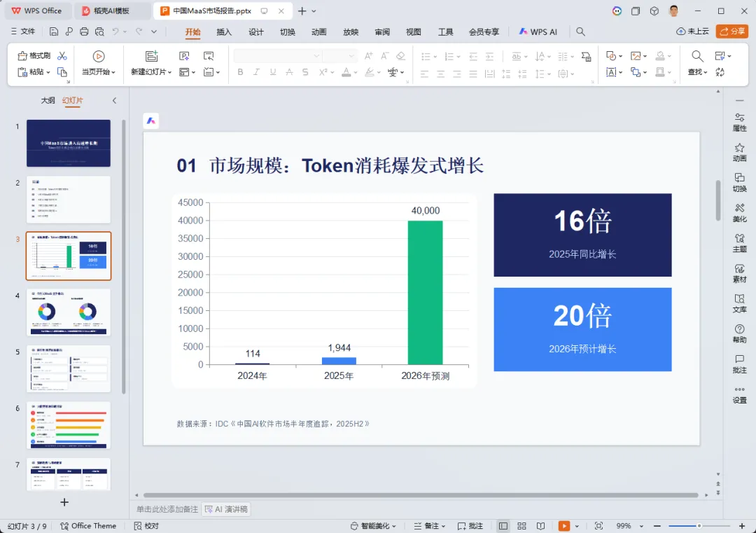The image size is (756, 533).
Task: Open the Transition (切换) side panel
Action: (x=740, y=182)
